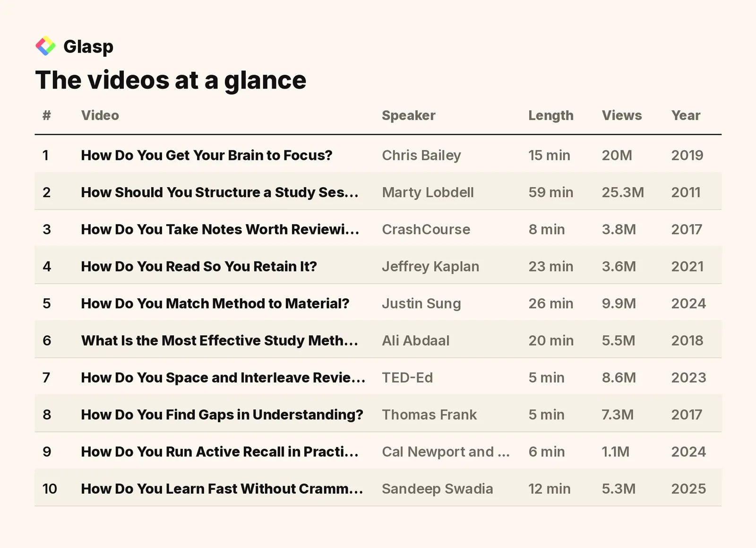756x548 pixels.
Task: Click speaker name Justin Sung
Action: click(421, 304)
